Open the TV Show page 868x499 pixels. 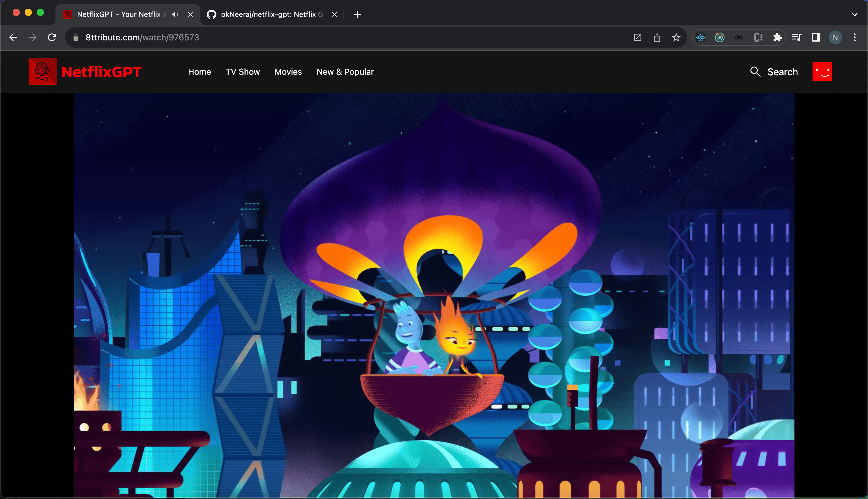tap(242, 72)
